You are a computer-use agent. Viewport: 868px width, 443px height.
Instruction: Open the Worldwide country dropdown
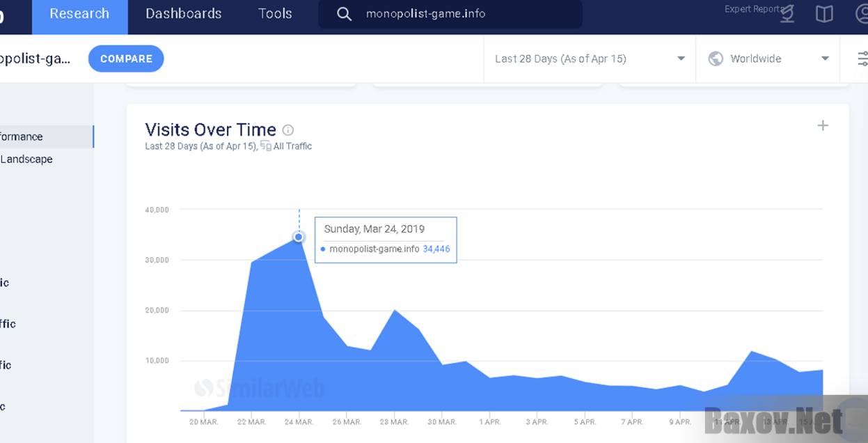(768, 59)
